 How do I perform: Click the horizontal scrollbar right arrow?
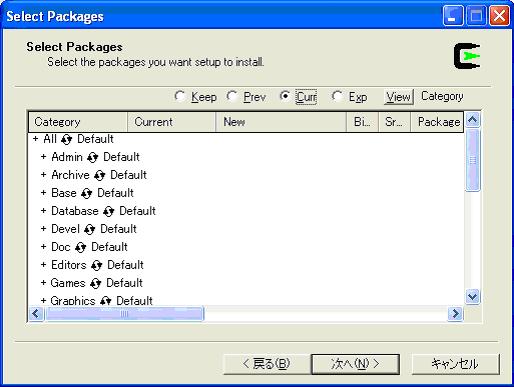(x=455, y=314)
